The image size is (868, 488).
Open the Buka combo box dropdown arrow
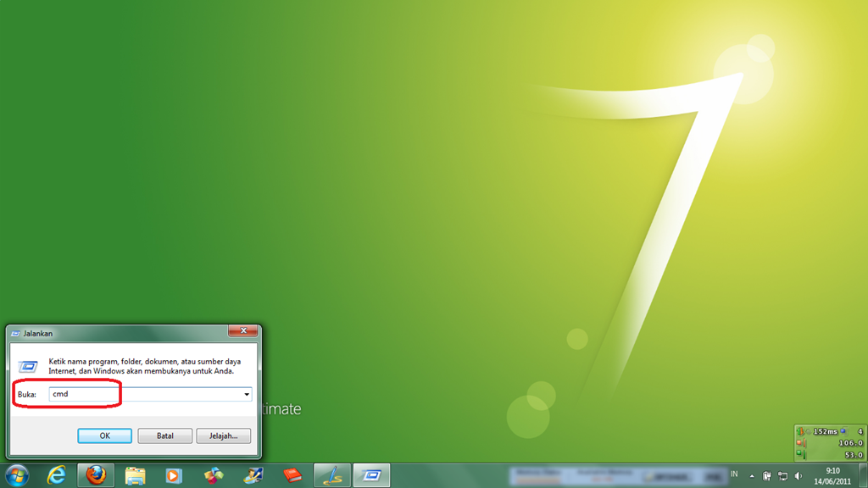pyautogui.click(x=247, y=395)
